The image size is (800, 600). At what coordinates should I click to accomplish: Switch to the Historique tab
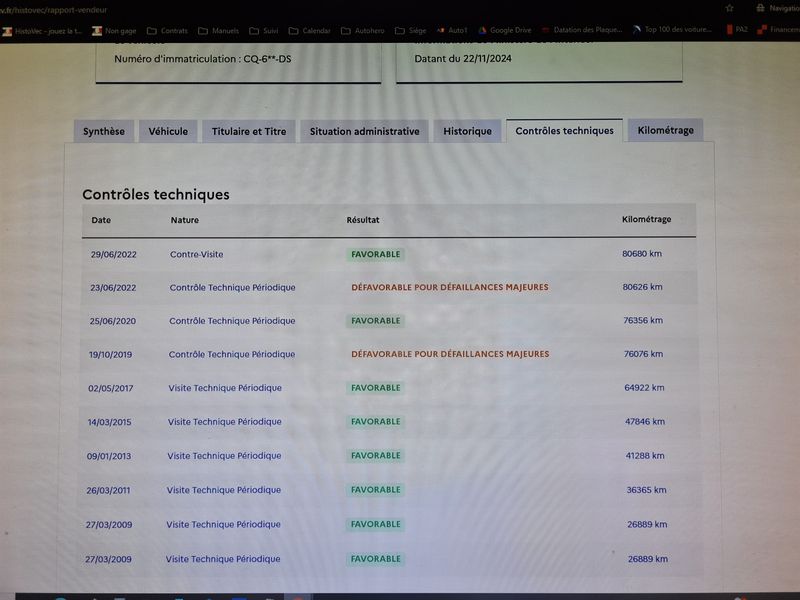coord(467,131)
